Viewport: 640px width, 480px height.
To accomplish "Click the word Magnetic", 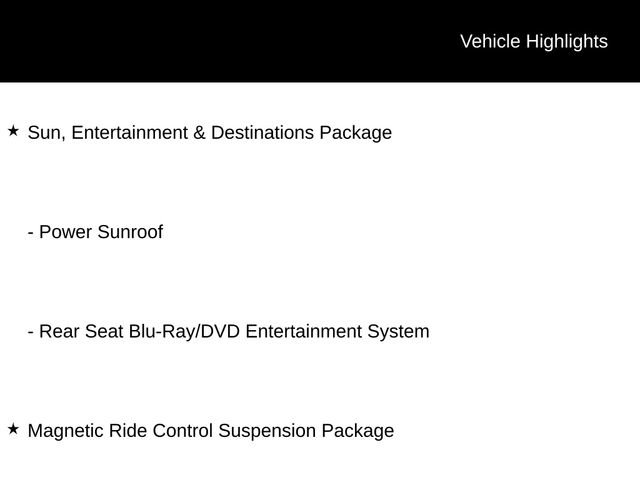I will coord(64,431).
